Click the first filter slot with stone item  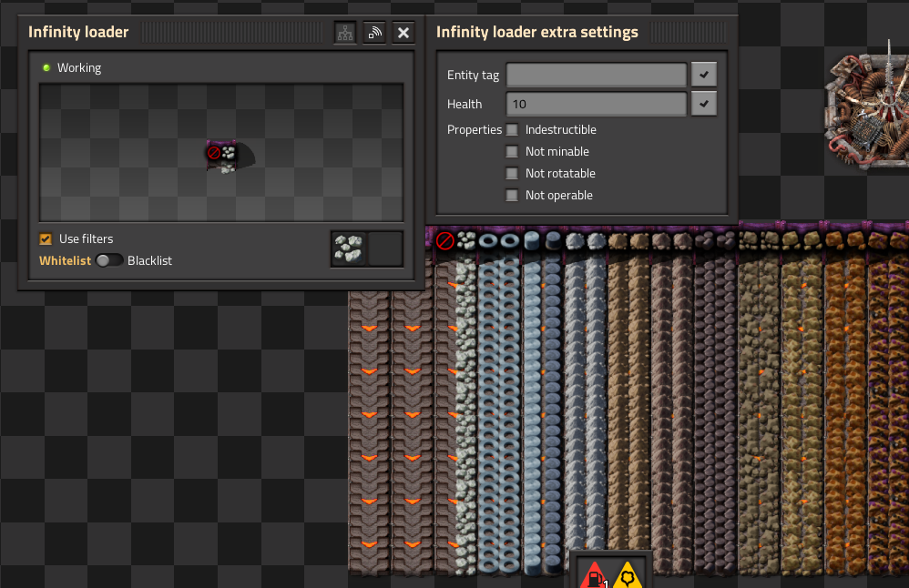point(348,248)
